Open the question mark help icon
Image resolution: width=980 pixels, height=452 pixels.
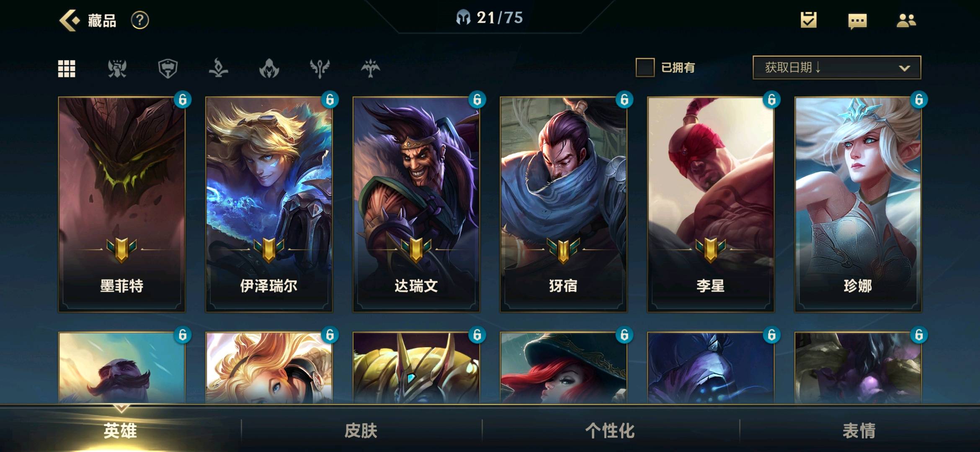[x=140, y=20]
